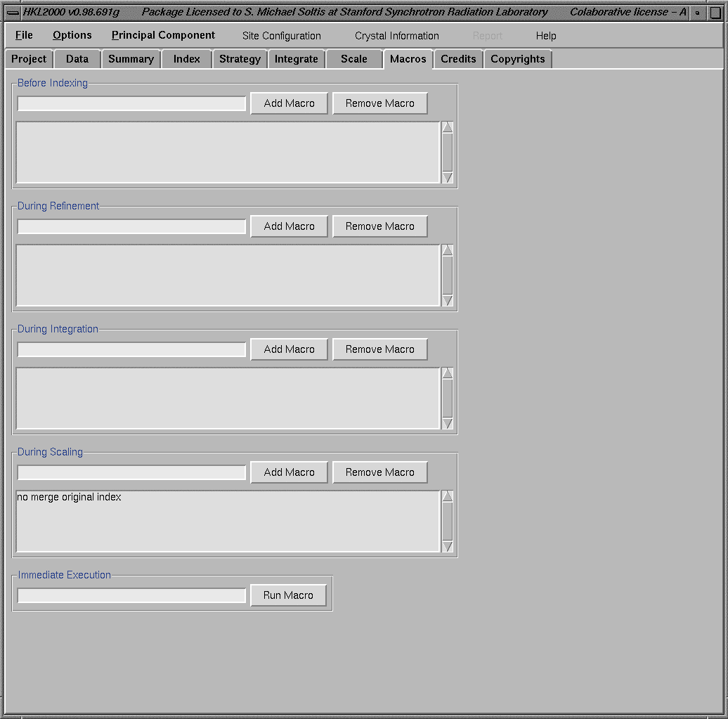Click Add Macro under Before Indexing
Viewport: 728px width, 719px height.
(289, 103)
